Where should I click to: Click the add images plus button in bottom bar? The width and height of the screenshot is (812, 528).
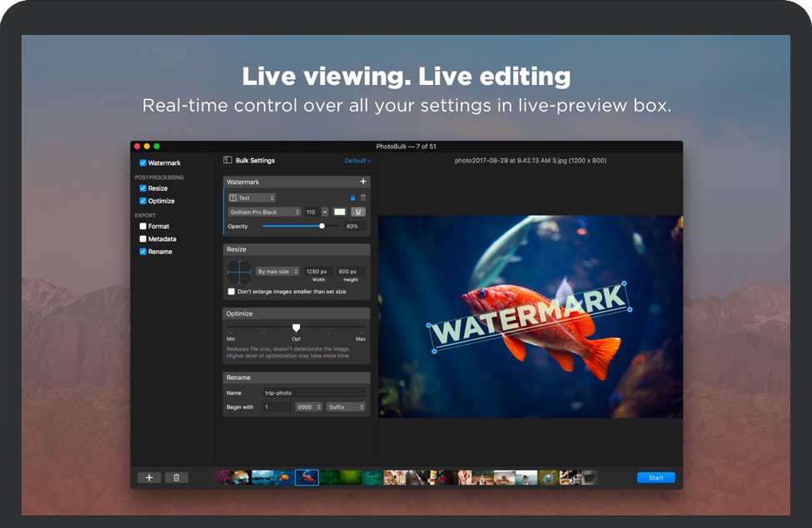point(149,478)
